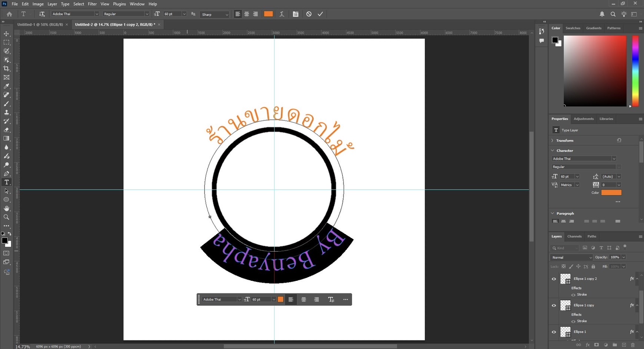Choose the Eraser tool
644x349 pixels.
click(x=6, y=130)
